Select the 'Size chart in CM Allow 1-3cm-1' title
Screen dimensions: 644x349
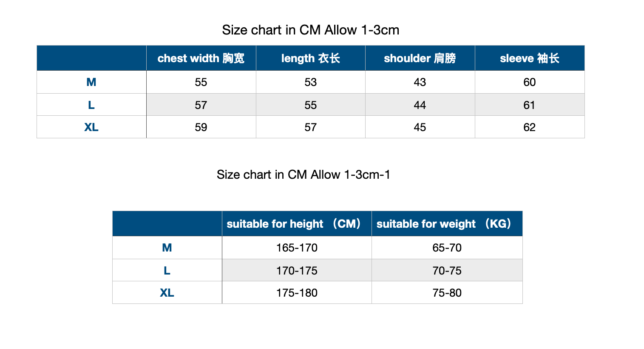click(x=304, y=174)
